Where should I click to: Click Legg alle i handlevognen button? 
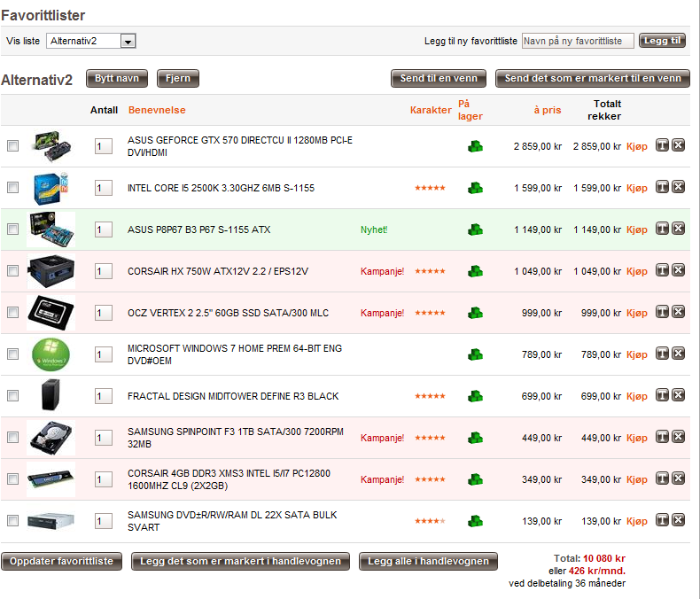pyautogui.click(x=428, y=562)
